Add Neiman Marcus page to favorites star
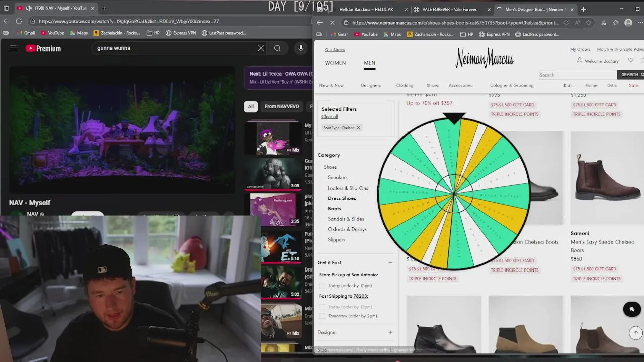 588,23
